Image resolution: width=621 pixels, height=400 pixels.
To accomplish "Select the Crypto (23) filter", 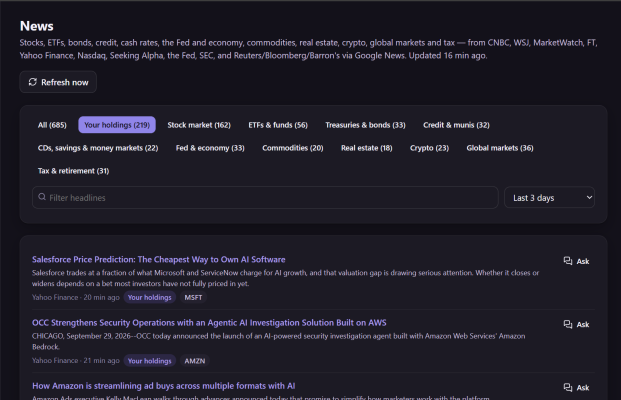I will (429, 148).
